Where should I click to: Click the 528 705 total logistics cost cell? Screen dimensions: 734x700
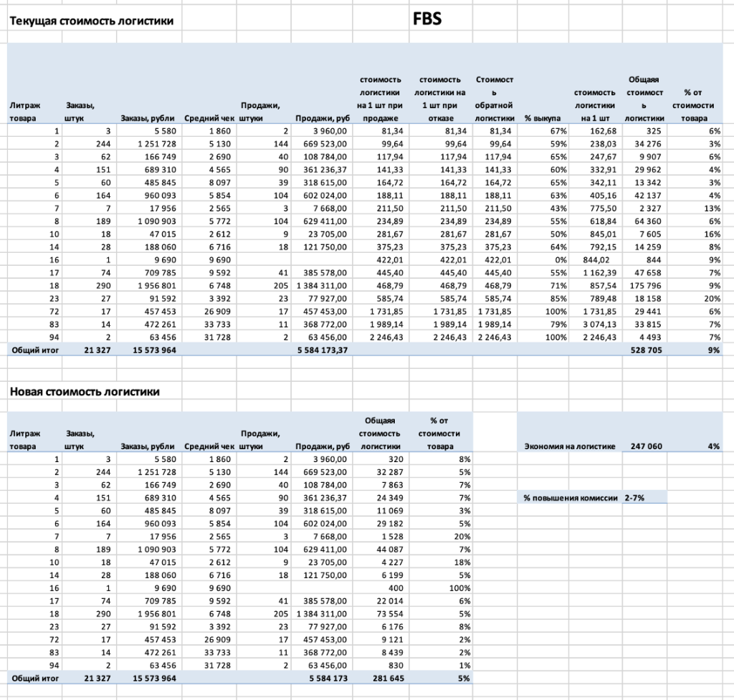click(x=645, y=350)
